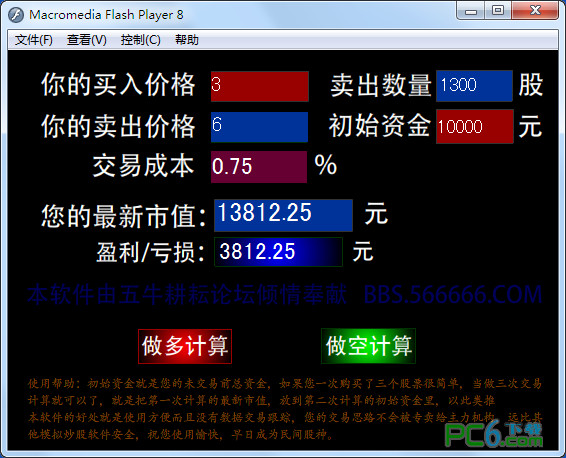Click the market value result 13812.25
Viewport: 566px width, 458px height.
tap(283, 215)
